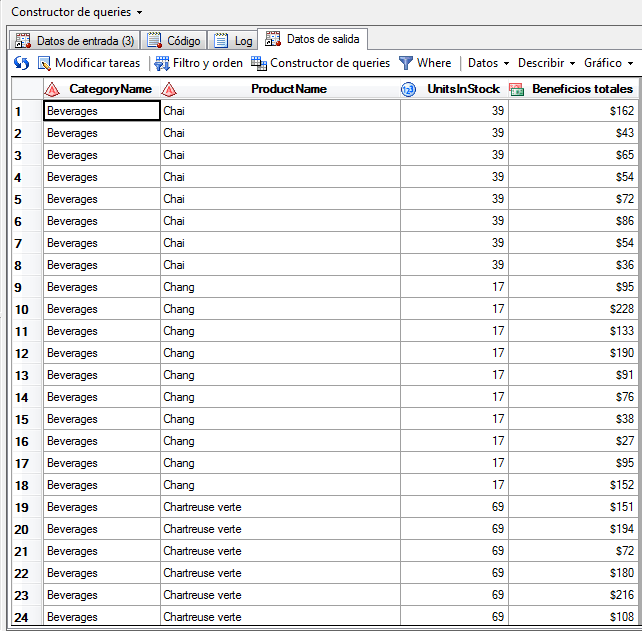Viewport: 642px width, 631px height.
Task: Click the refresh icon in the toolbar
Action: coord(21,63)
